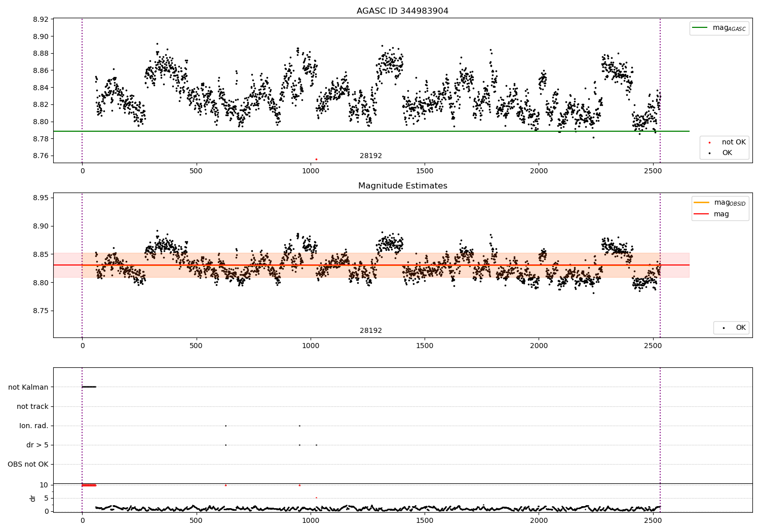Click the 'Ion. rad.' row label
This screenshot has height=532, width=760.
(x=34, y=426)
